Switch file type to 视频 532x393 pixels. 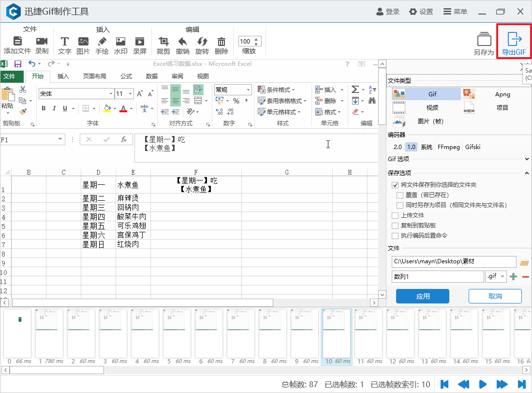tap(432, 107)
